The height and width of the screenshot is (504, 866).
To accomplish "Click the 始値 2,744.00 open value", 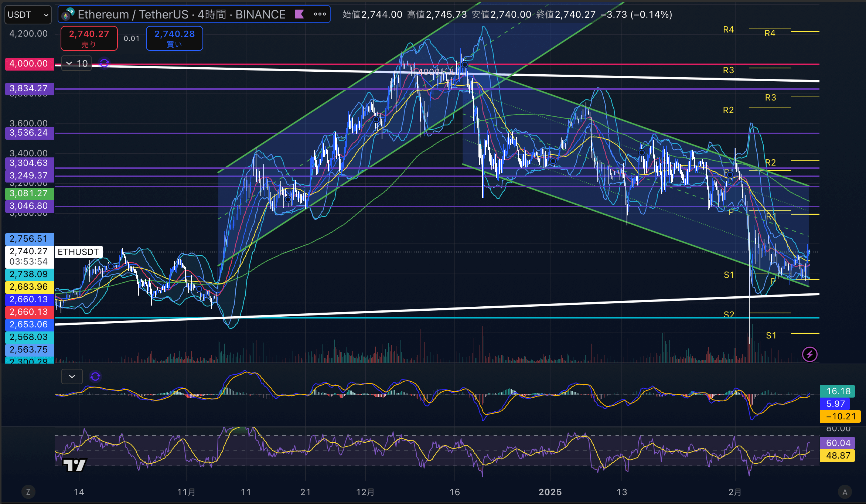I will point(372,14).
